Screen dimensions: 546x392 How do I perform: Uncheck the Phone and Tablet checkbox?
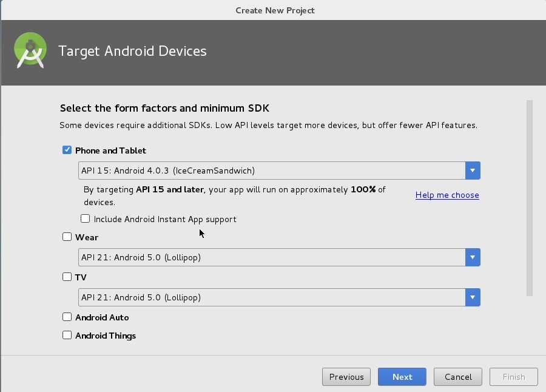67,150
